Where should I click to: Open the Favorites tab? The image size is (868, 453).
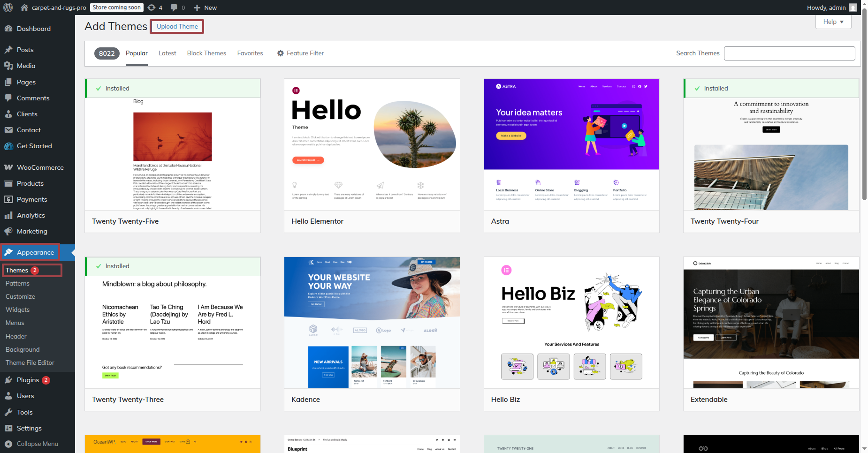point(250,53)
